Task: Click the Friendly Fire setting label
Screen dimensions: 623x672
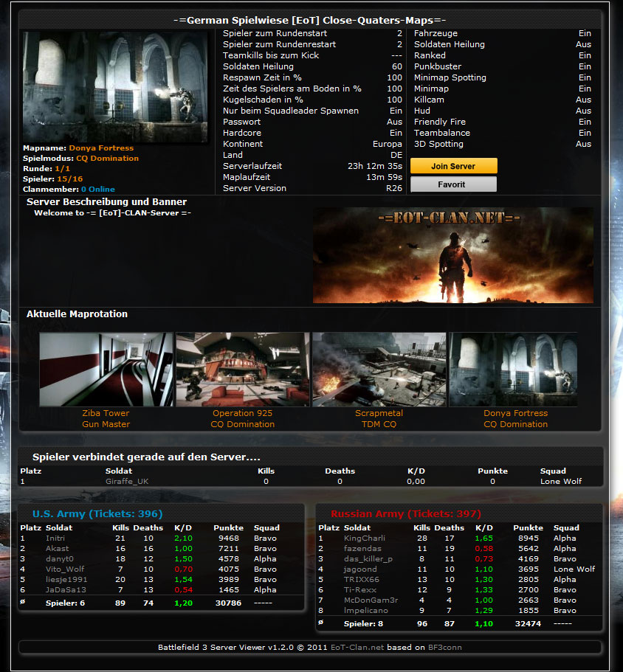Action: 439,122
